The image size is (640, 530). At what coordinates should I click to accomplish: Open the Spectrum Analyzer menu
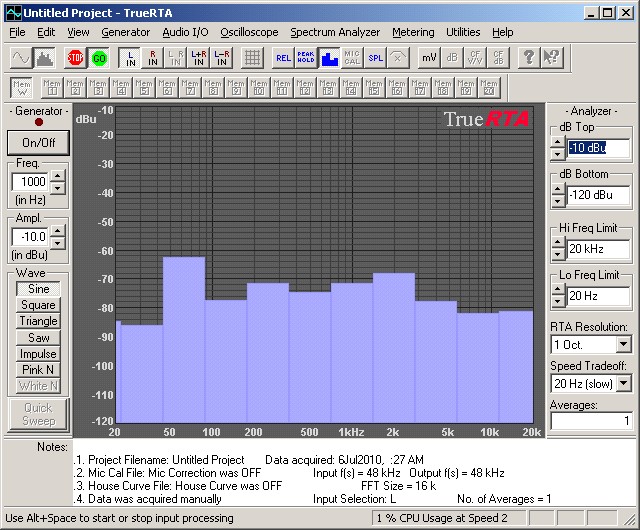(x=335, y=32)
